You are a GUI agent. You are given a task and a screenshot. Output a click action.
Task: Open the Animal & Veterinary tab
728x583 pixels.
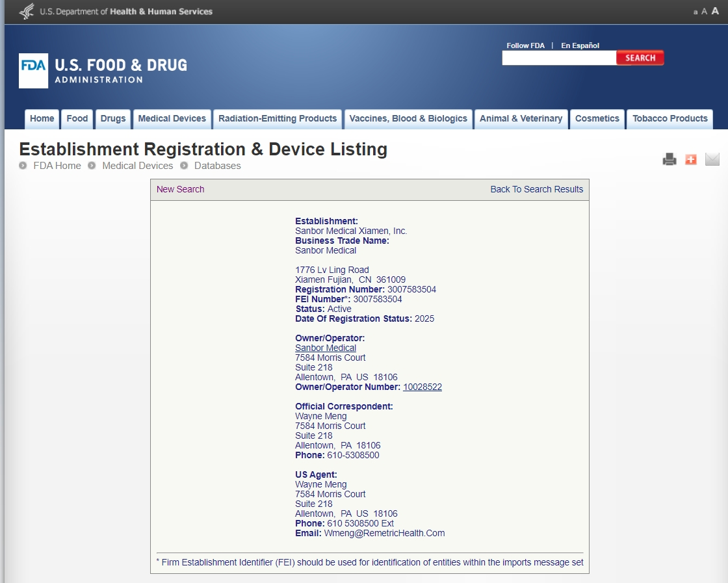click(521, 119)
